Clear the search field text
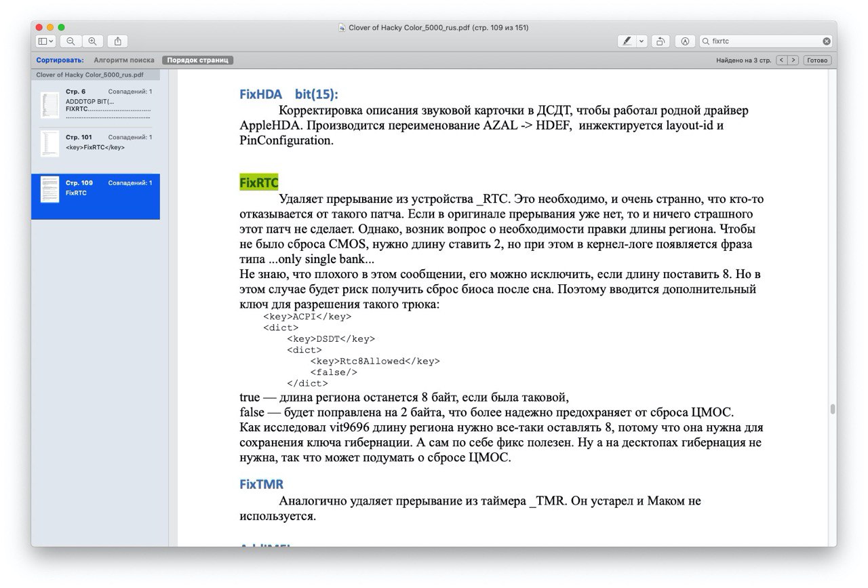Image resolution: width=868 pixels, height=588 pixels. (x=826, y=41)
